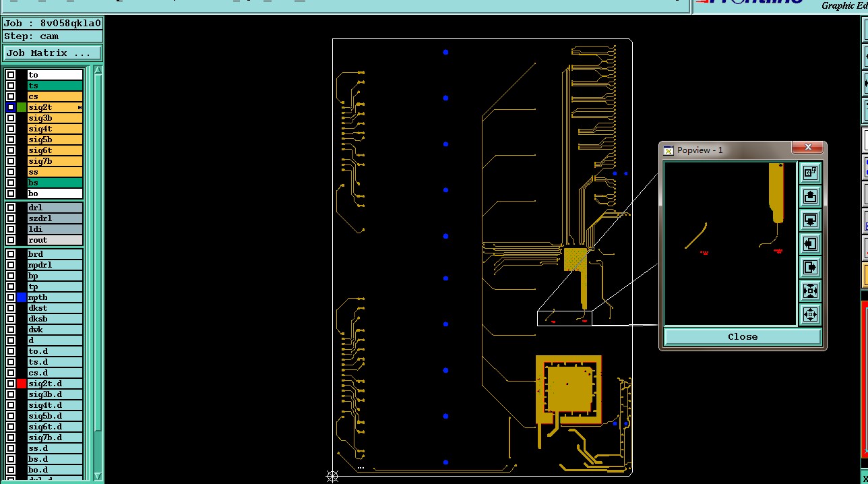Pan the Popview left with the arrow icon
This screenshot has height=484, width=868.
point(810,244)
